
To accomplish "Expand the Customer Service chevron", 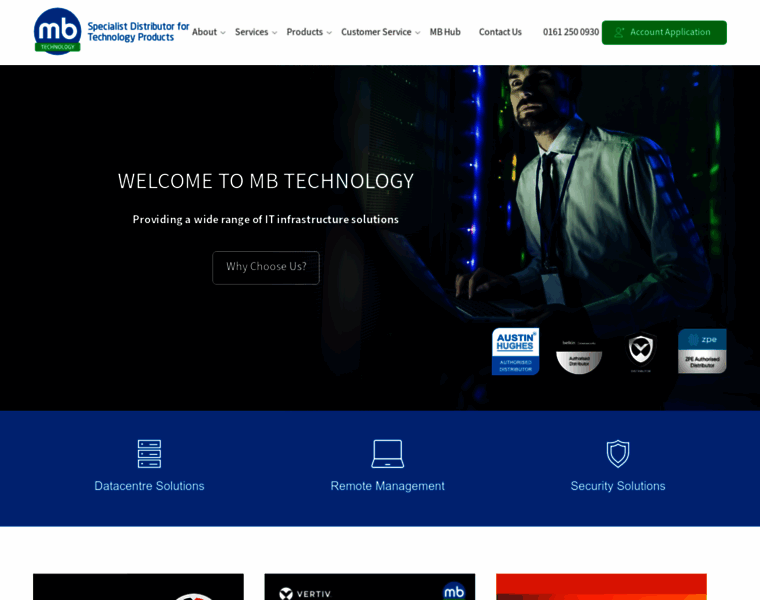I will (417, 33).
